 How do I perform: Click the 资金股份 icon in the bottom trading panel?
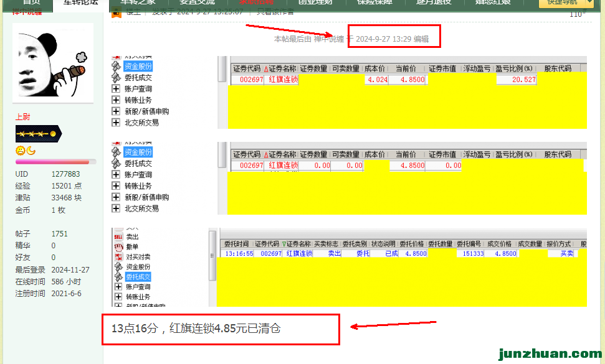tap(118, 267)
